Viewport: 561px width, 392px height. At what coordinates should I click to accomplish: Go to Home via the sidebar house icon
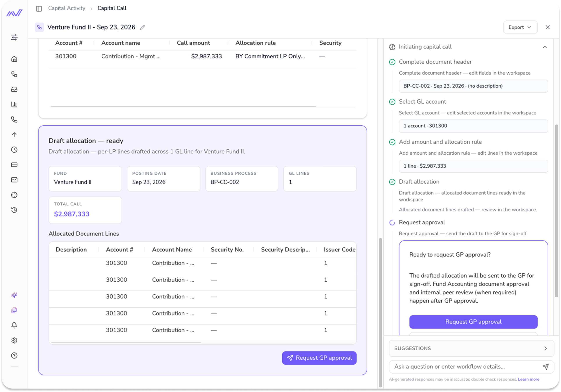(x=14, y=59)
